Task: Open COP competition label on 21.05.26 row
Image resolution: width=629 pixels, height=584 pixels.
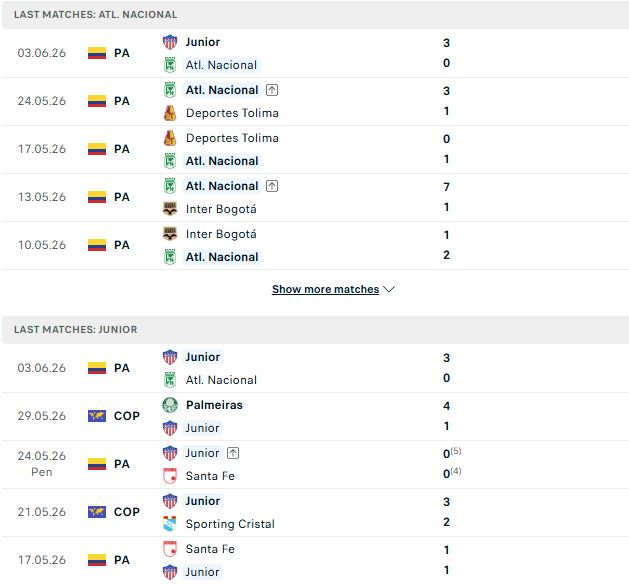Action: (x=127, y=512)
